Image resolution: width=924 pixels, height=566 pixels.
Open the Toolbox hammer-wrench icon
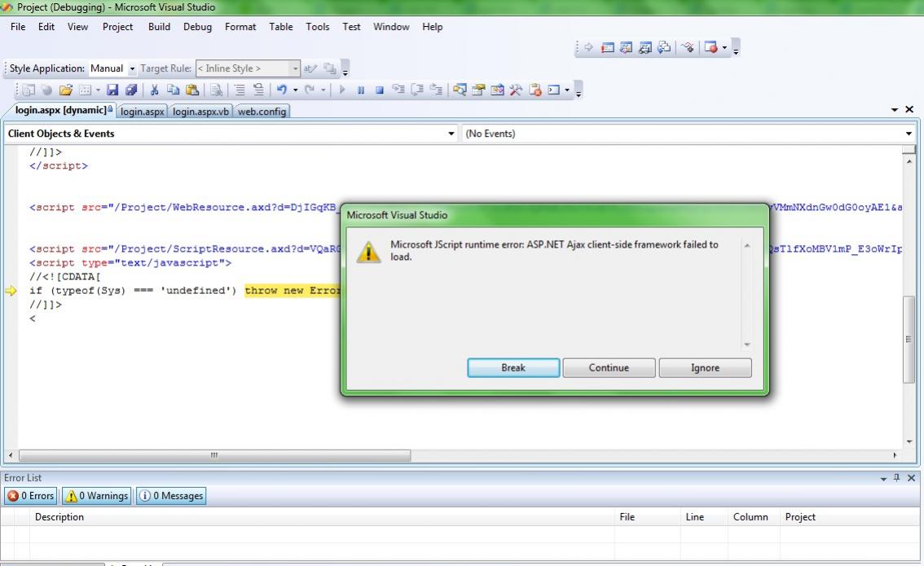(x=517, y=90)
